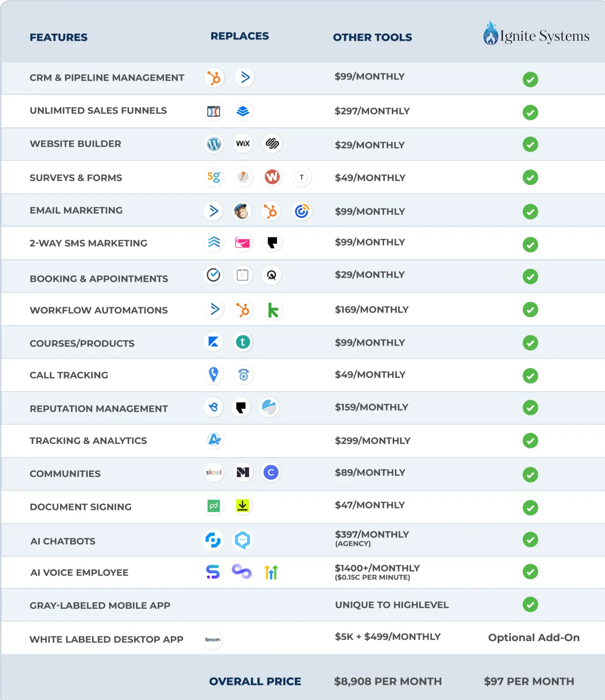Click the 'UNIQUE TO HIGHLEVEL' text

pos(392,605)
